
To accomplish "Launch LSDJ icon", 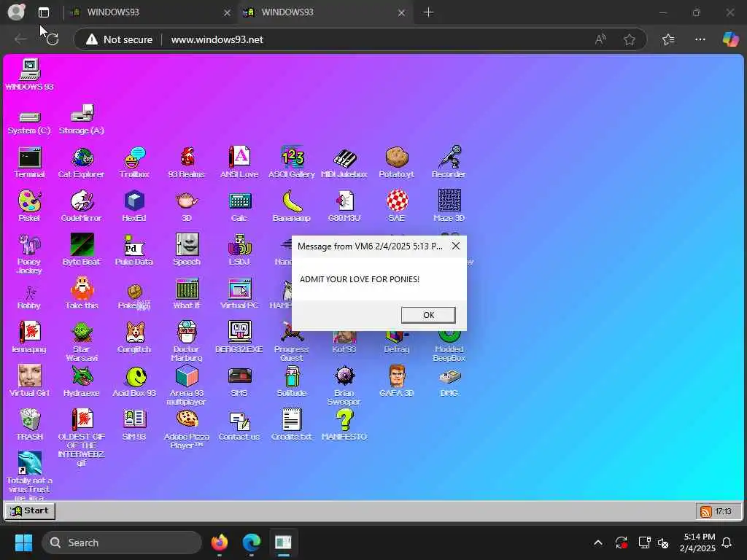I will (239, 250).
